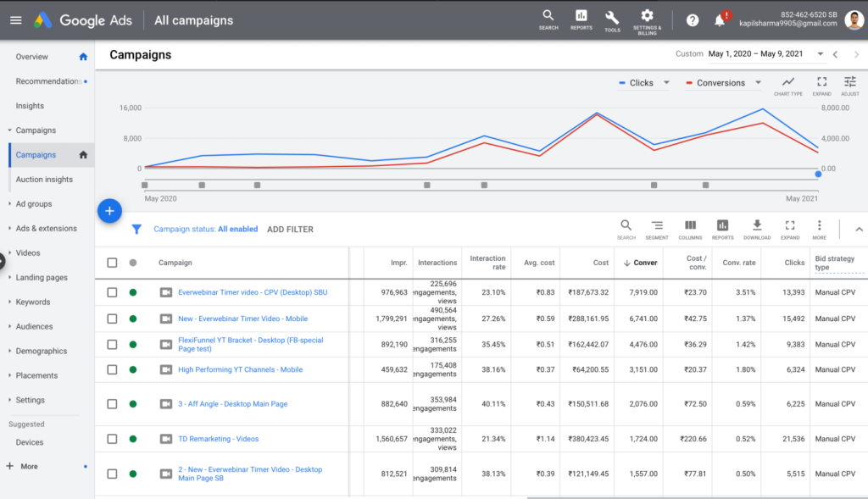Open Landing pages section
Image resolution: width=868 pixels, height=499 pixels.
point(42,278)
